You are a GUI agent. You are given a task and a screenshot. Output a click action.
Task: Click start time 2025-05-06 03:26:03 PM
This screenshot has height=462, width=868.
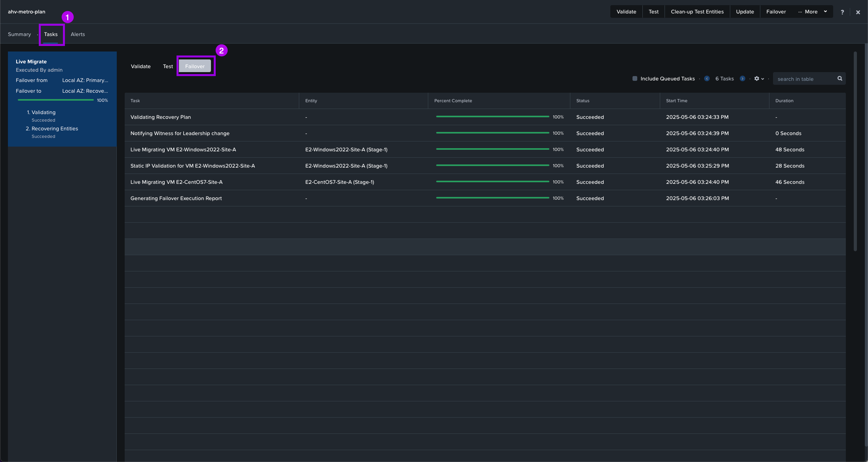[697, 198]
